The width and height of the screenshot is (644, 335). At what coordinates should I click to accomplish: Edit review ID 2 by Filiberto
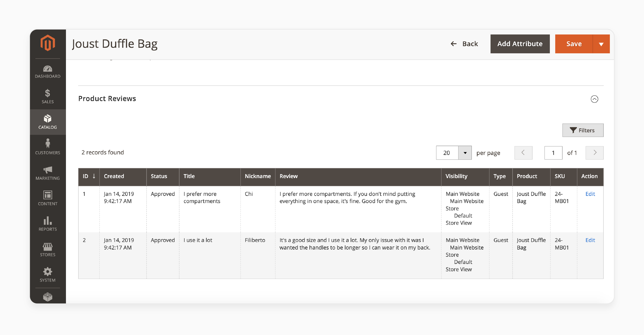pos(590,240)
